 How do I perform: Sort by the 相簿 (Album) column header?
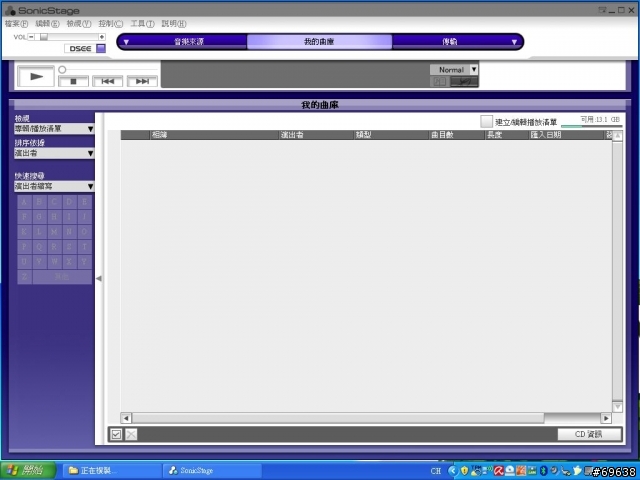click(214, 135)
